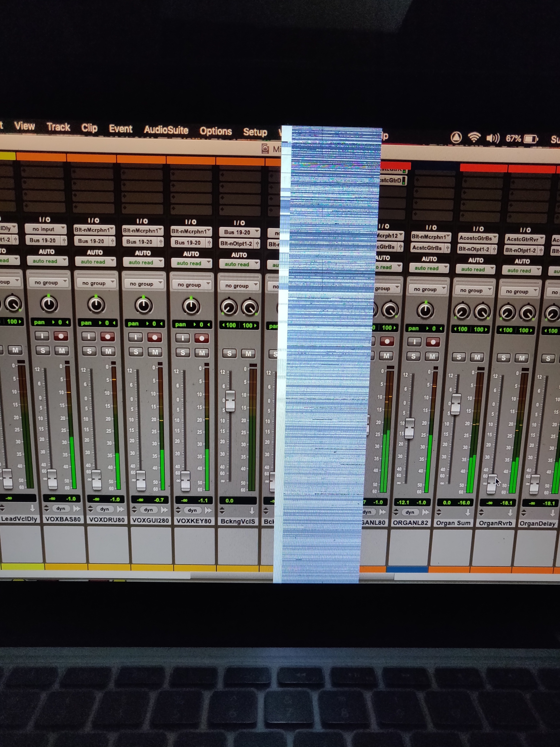Open the Track menu
This screenshot has width=560, height=747.
point(58,127)
